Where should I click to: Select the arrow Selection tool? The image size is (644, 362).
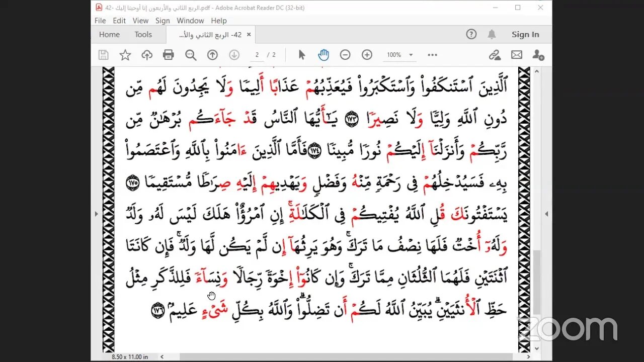(x=301, y=55)
